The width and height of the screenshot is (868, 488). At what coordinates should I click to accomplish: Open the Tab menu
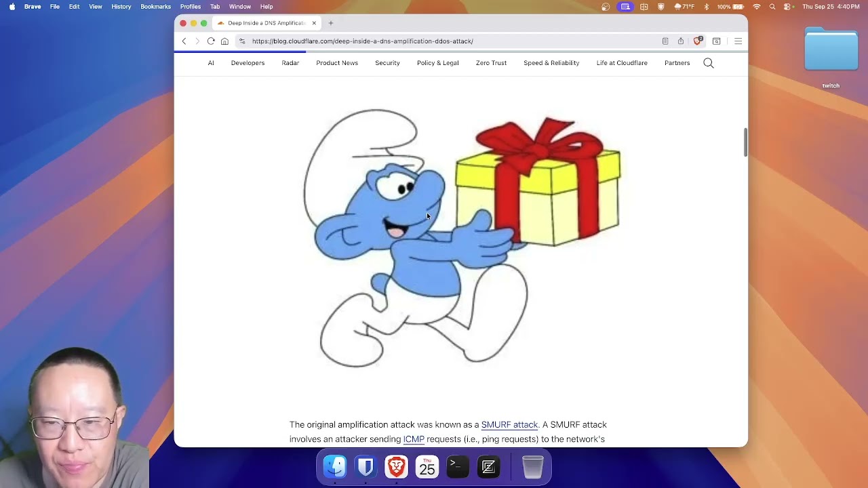point(215,7)
